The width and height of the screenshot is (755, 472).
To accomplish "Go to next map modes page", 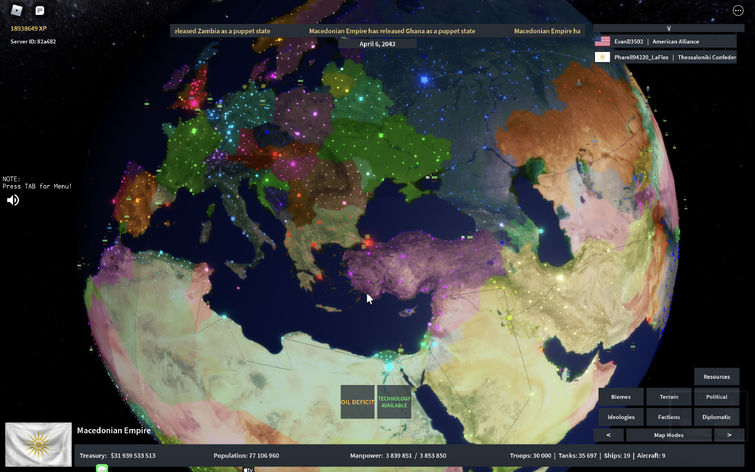I will [x=729, y=435].
